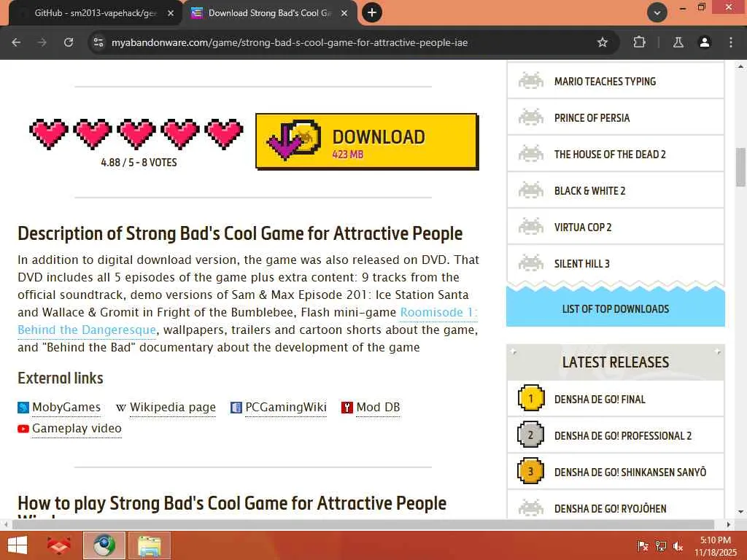Screen dimensions: 747x560
Task: Click the Mod DB red icon
Action: pos(347,408)
